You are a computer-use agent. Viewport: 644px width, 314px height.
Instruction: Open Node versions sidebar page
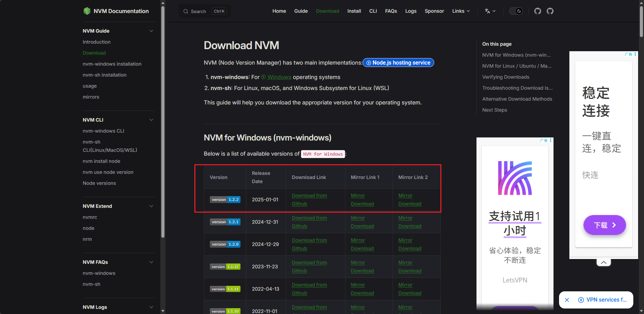click(99, 183)
